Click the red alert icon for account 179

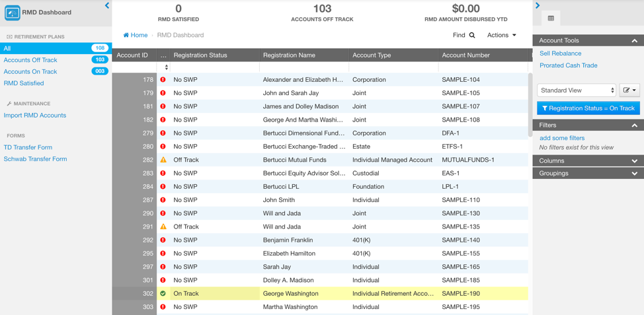[163, 93]
